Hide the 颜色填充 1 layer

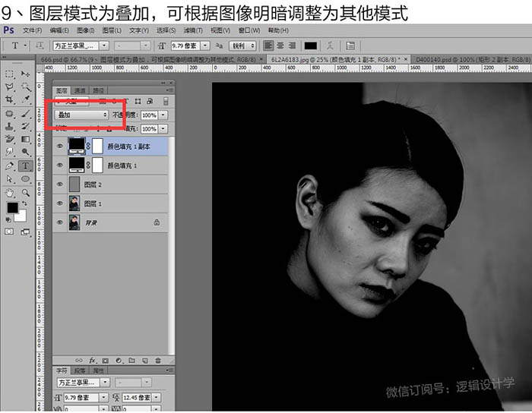[60, 166]
